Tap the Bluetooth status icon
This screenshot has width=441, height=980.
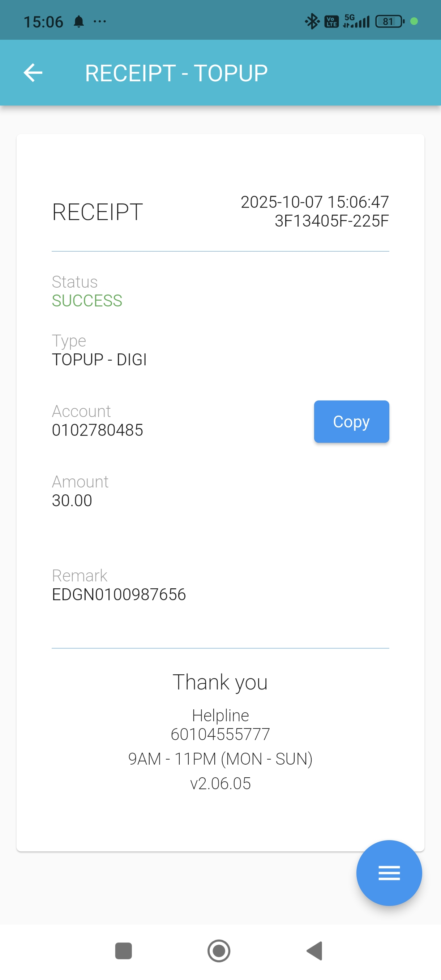(x=312, y=21)
